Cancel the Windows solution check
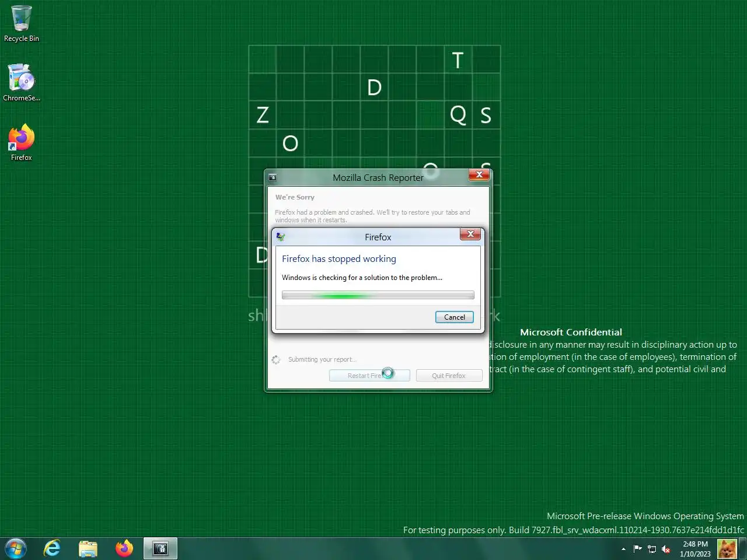This screenshot has width=747, height=560. point(455,317)
